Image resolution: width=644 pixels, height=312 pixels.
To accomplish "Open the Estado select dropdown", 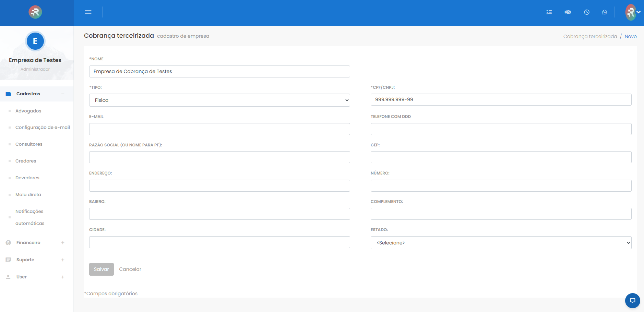I will [501, 243].
